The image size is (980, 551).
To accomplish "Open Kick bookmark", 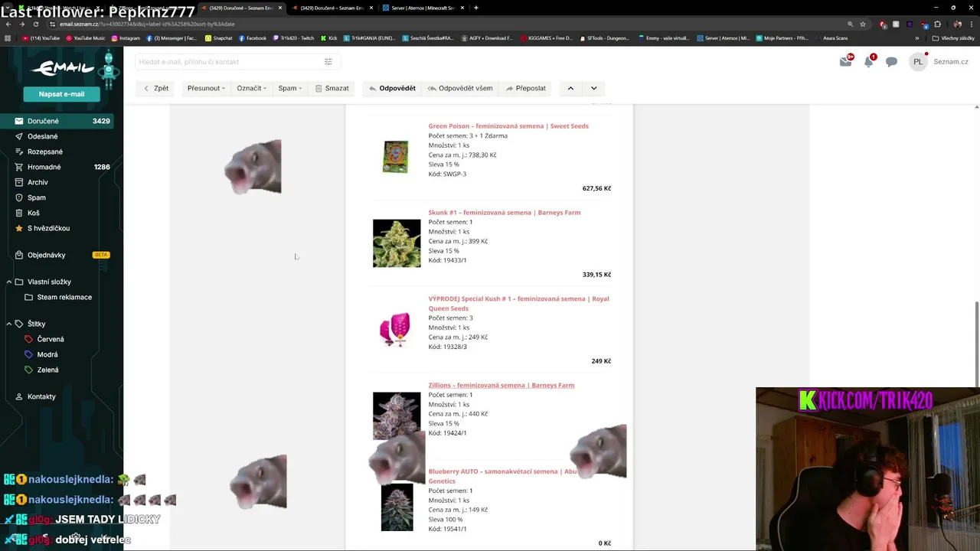I will point(328,37).
